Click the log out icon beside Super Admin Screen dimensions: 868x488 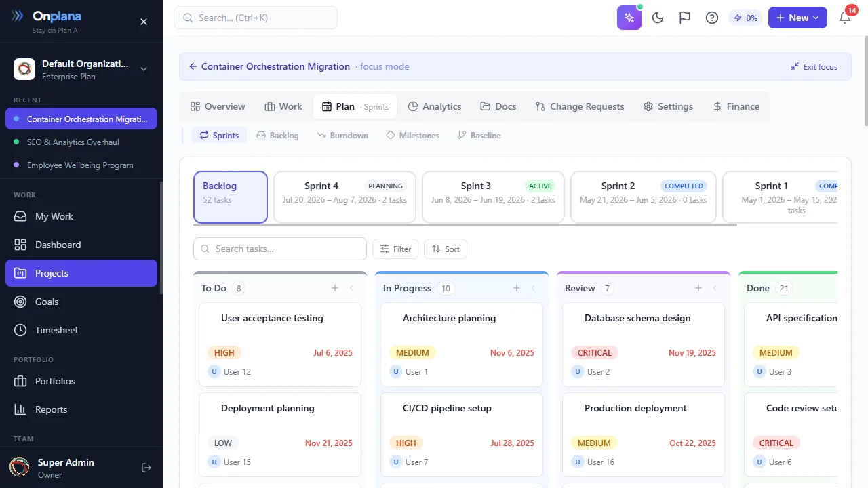click(x=146, y=468)
